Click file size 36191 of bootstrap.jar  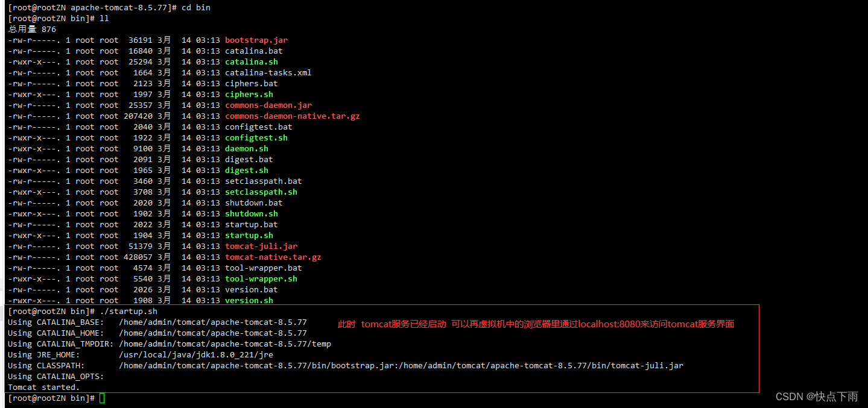coord(141,40)
